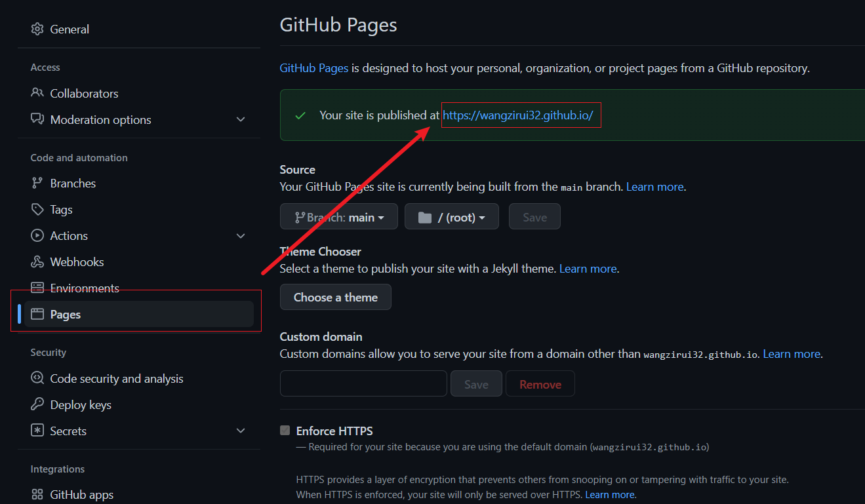The image size is (865, 504).
Task: Select the Pages sidebar item
Action: [139, 314]
